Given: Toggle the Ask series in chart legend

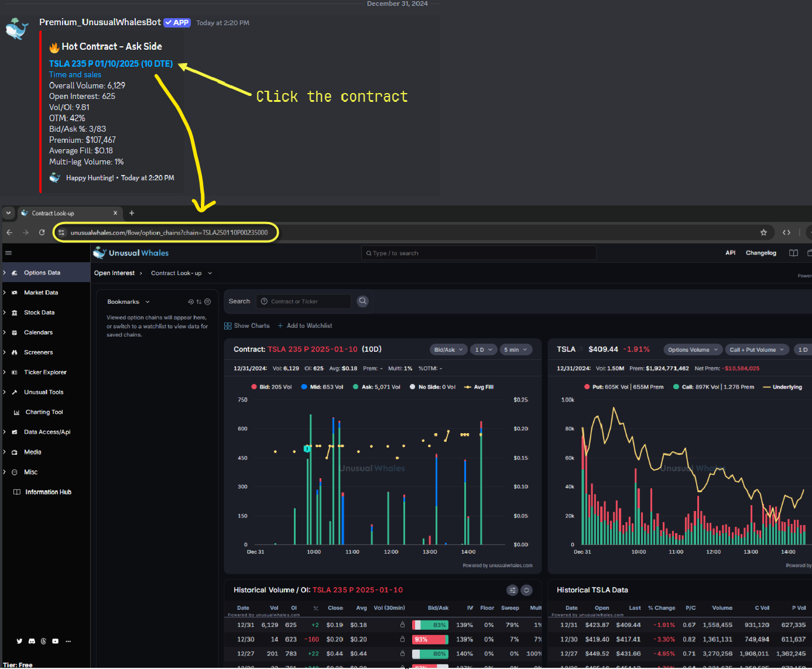Looking at the screenshot, I should 377,387.
